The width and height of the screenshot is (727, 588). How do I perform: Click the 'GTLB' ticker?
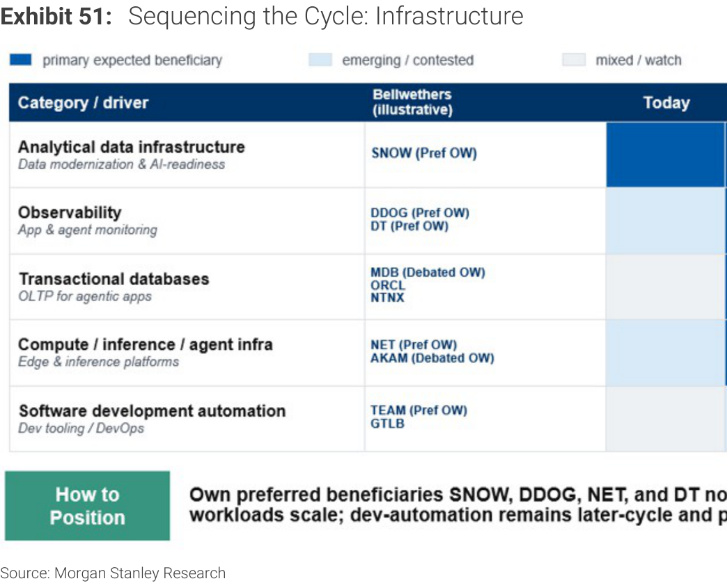(387, 424)
